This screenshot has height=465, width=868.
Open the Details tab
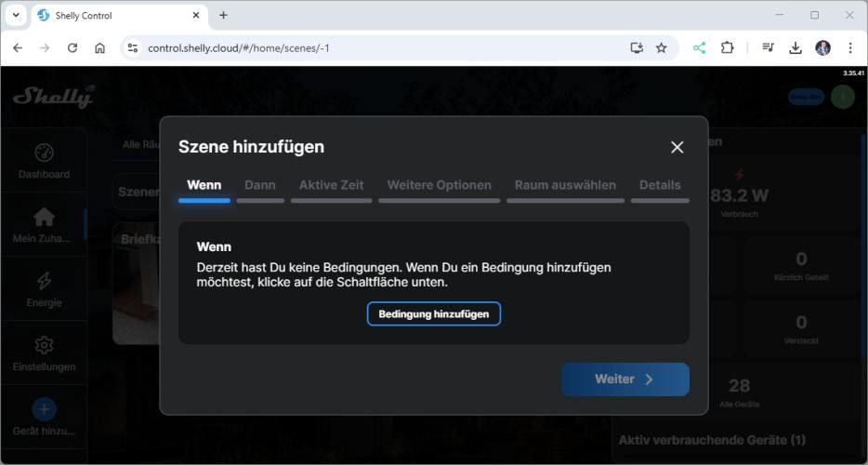coord(660,185)
